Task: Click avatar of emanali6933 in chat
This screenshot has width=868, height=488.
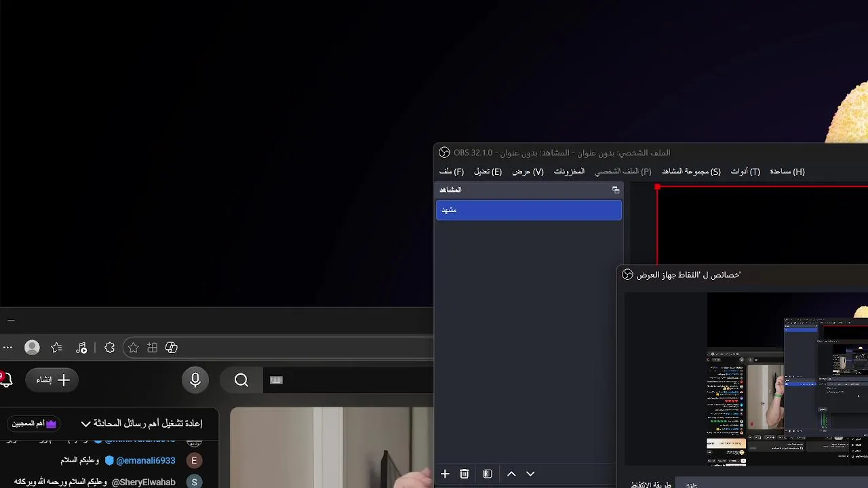Action: (194, 460)
